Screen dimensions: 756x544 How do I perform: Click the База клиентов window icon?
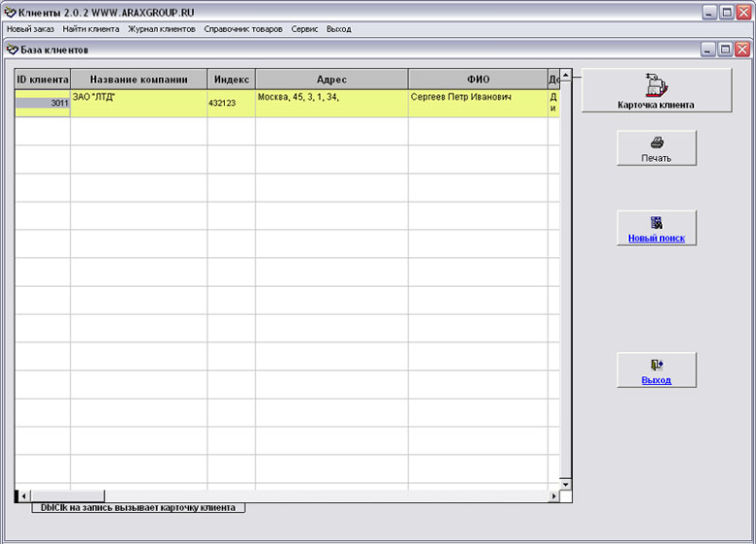13,49
